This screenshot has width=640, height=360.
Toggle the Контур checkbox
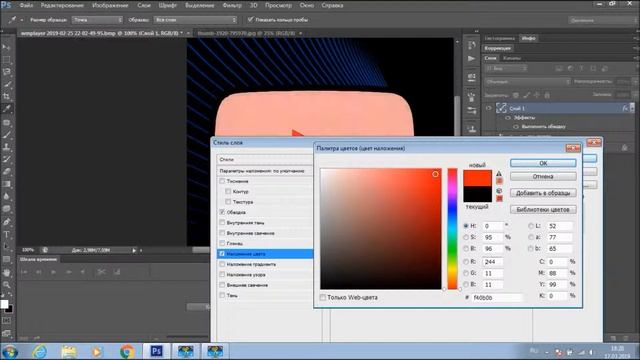point(228,191)
